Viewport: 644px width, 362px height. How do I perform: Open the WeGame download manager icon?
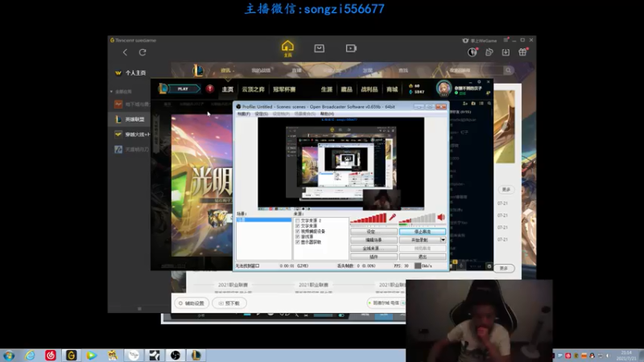pos(506,52)
